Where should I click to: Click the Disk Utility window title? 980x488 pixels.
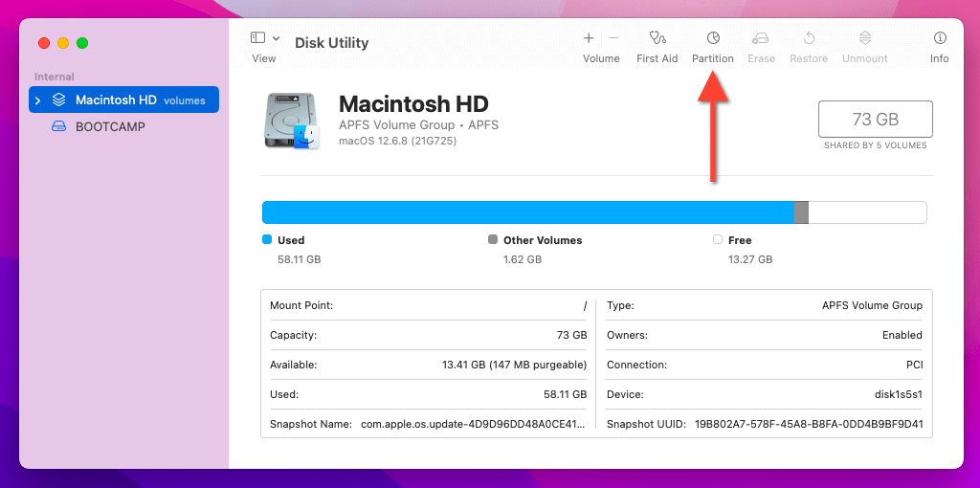pos(332,42)
